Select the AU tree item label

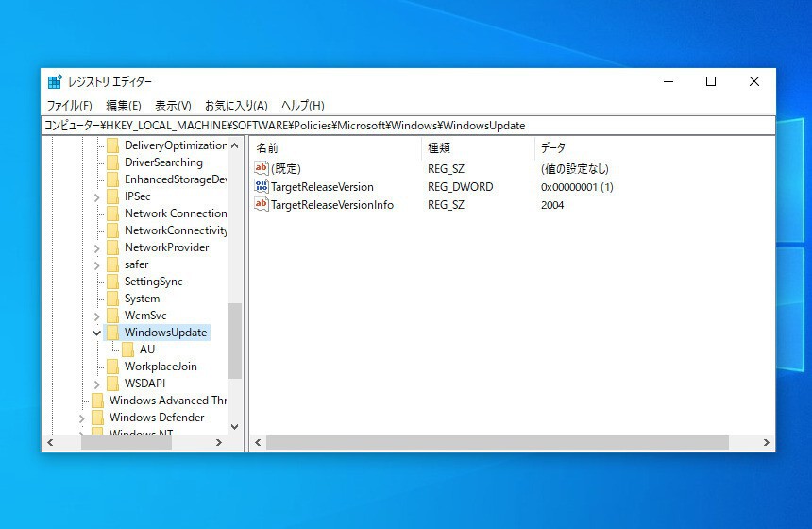[x=147, y=350]
